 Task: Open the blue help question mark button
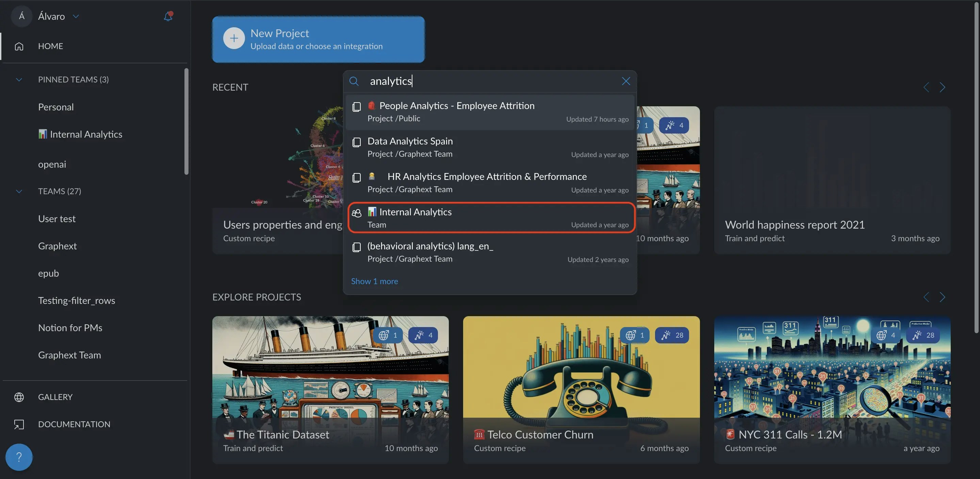(19, 457)
